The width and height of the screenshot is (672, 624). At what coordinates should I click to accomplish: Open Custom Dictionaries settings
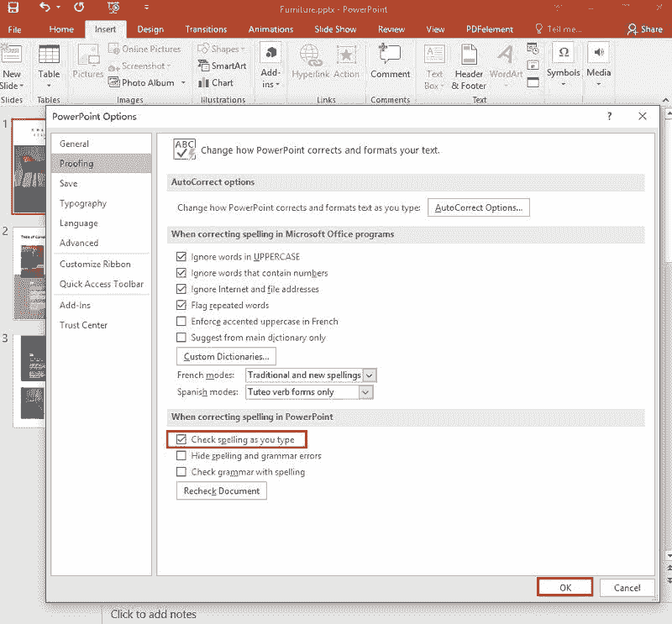225,355
